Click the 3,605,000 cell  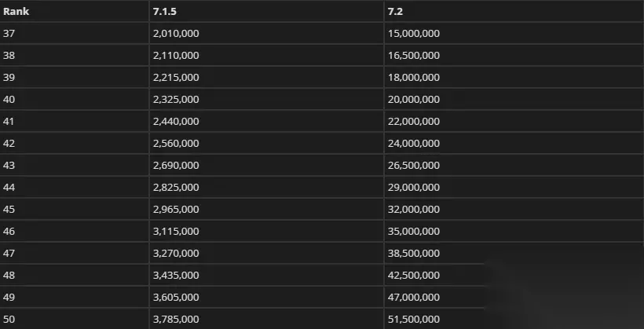(176, 297)
